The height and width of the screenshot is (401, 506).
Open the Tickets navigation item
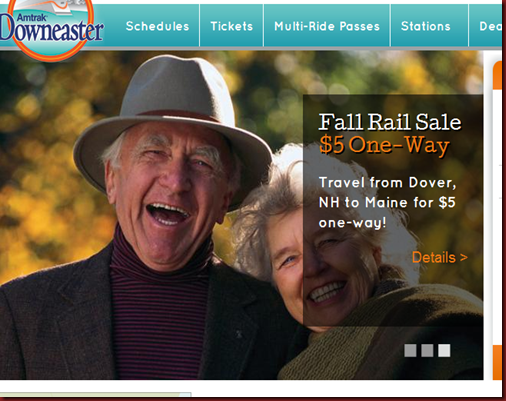pos(232,26)
